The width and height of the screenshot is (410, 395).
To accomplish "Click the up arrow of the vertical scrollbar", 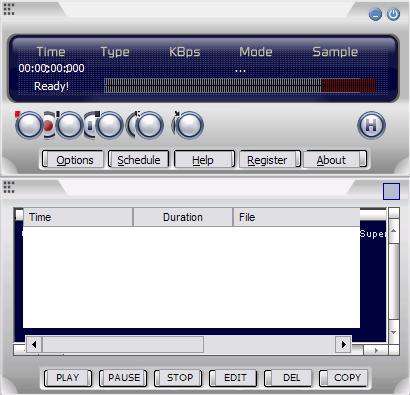I will pyautogui.click(x=394, y=231).
